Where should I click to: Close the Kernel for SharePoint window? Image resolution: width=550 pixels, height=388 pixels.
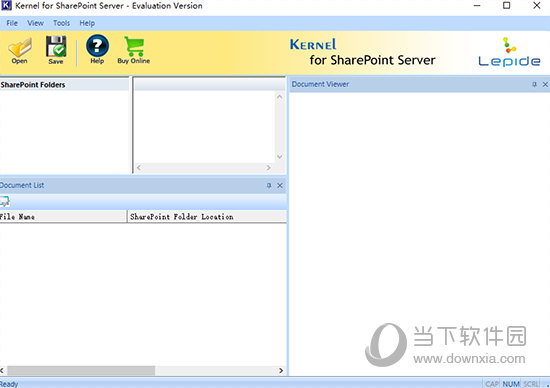tap(537, 6)
